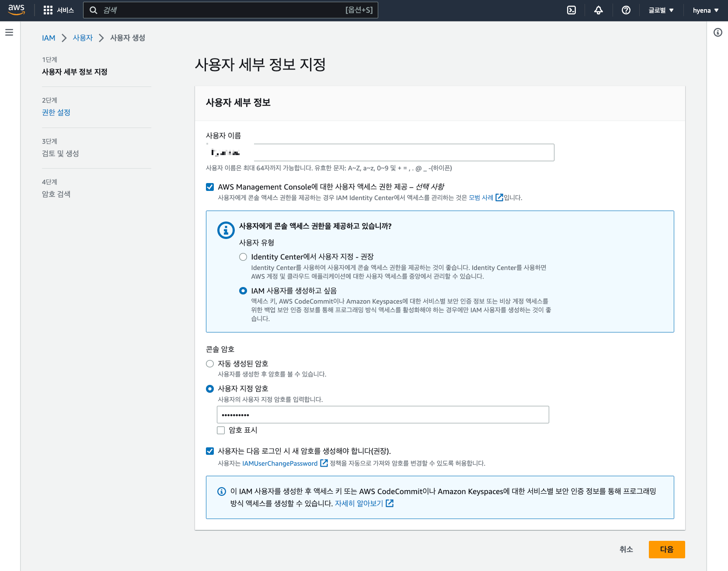
Task: Select step 4 암호 검색
Action: (56, 194)
